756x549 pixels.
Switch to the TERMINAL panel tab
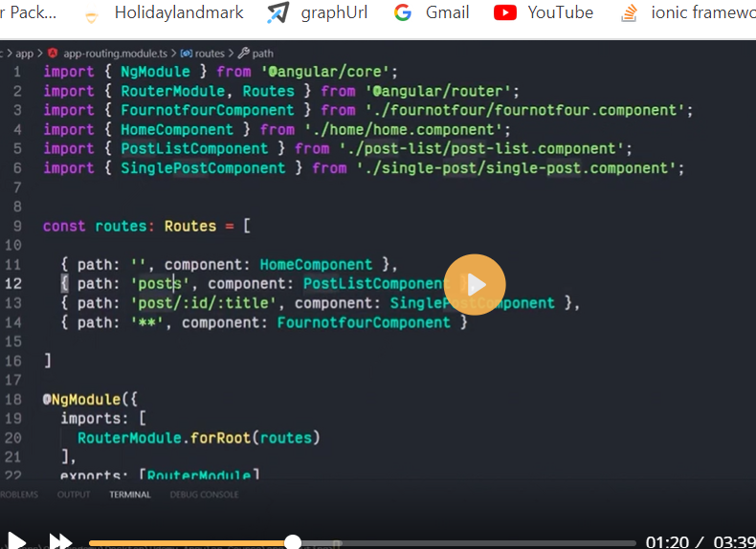(129, 494)
